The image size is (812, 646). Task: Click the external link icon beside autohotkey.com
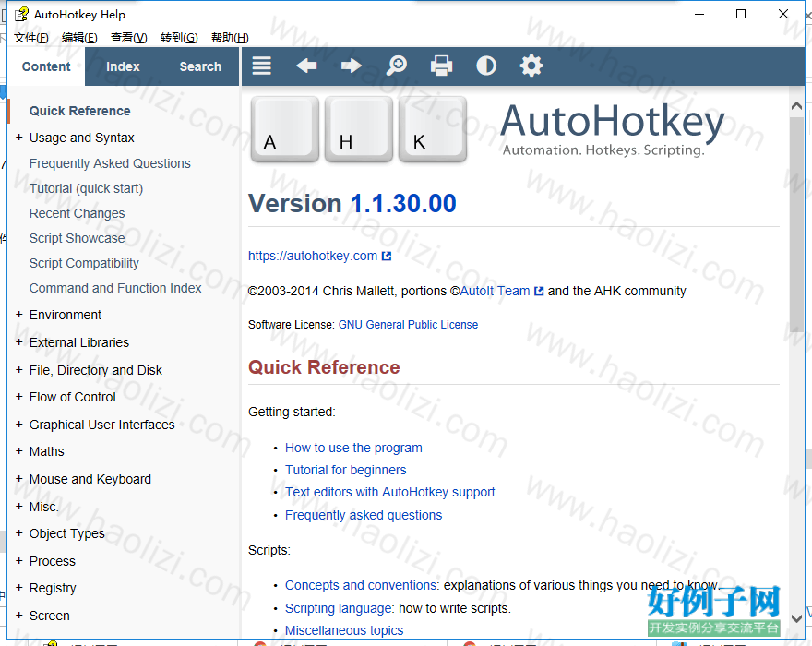tap(387, 256)
